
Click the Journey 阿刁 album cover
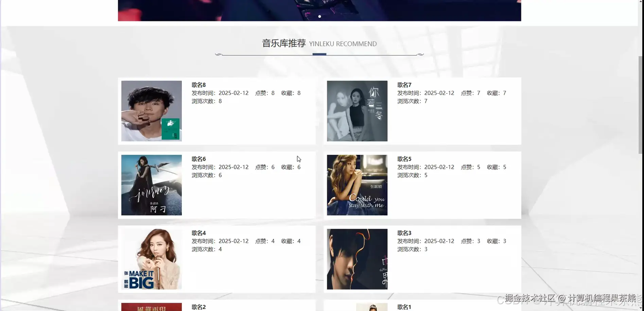151,185
